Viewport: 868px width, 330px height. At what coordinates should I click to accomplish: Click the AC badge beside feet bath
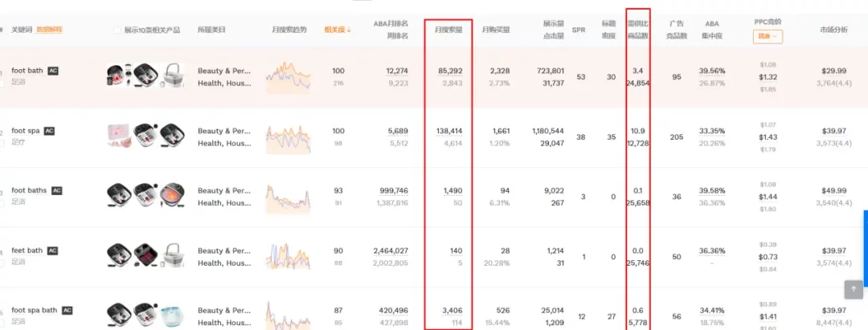52,251
